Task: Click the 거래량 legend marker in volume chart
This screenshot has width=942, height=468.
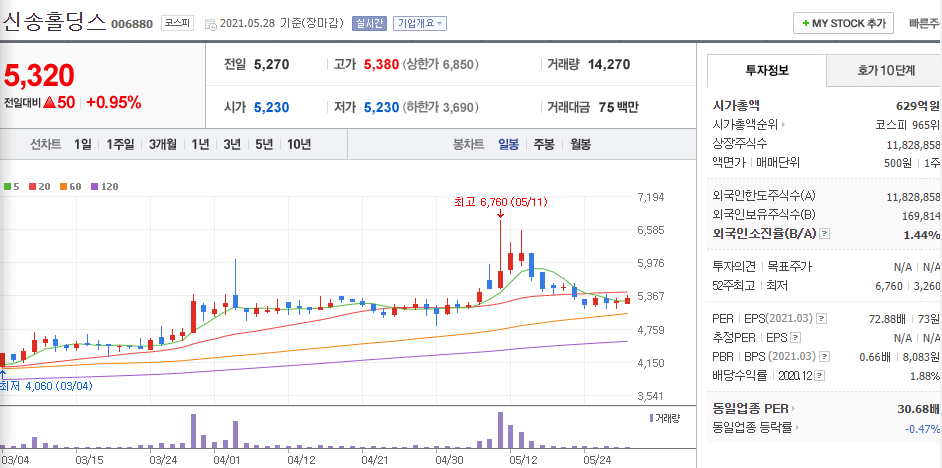Action: (651, 418)
